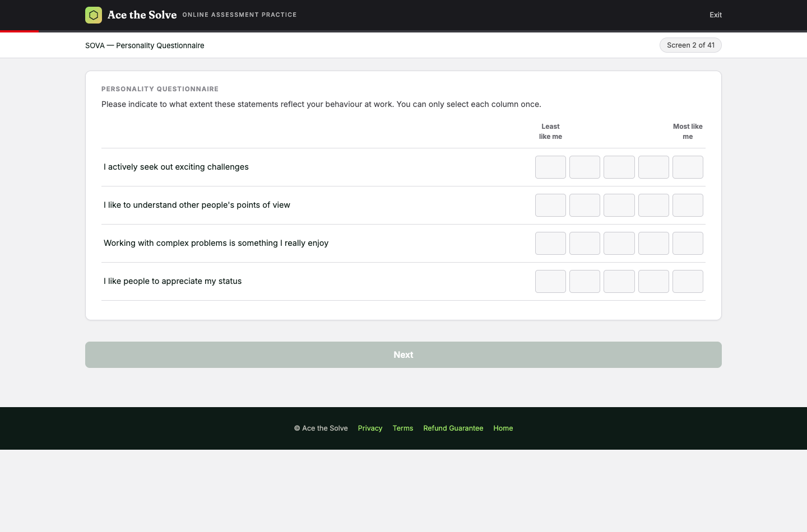The height and width of the screenshot is (532, 807).
Task: Open the Terms link in footer
Action: coord(403,428)
